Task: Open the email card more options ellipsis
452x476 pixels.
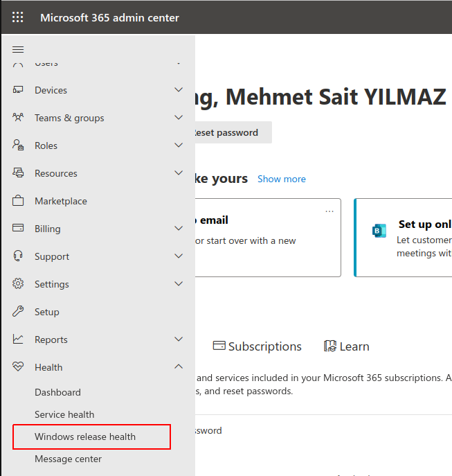Action: 329,211
